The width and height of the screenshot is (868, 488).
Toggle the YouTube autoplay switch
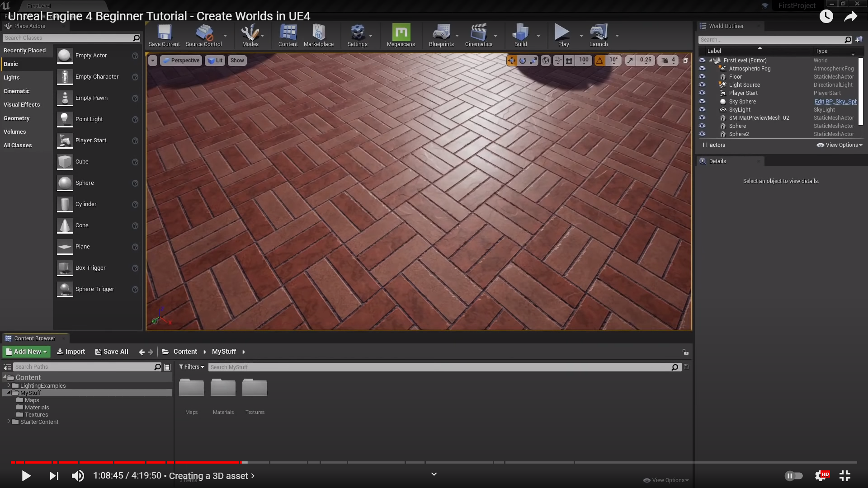tap(793, 476)
